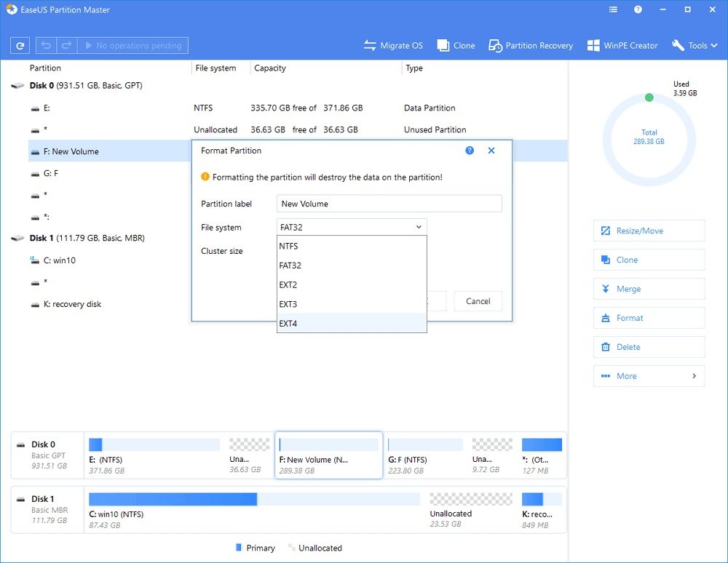Click the help question mark in title bar
728x563 pixels.
[638, 9]
